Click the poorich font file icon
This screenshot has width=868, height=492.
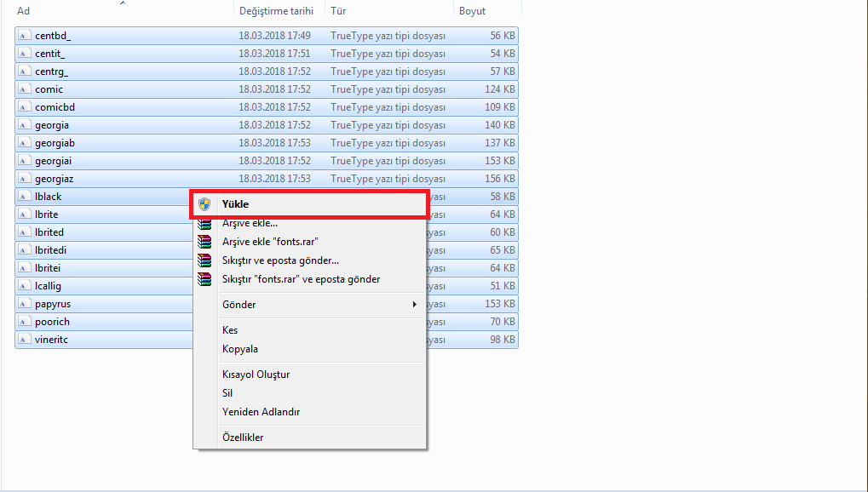(x=25, y=322)
